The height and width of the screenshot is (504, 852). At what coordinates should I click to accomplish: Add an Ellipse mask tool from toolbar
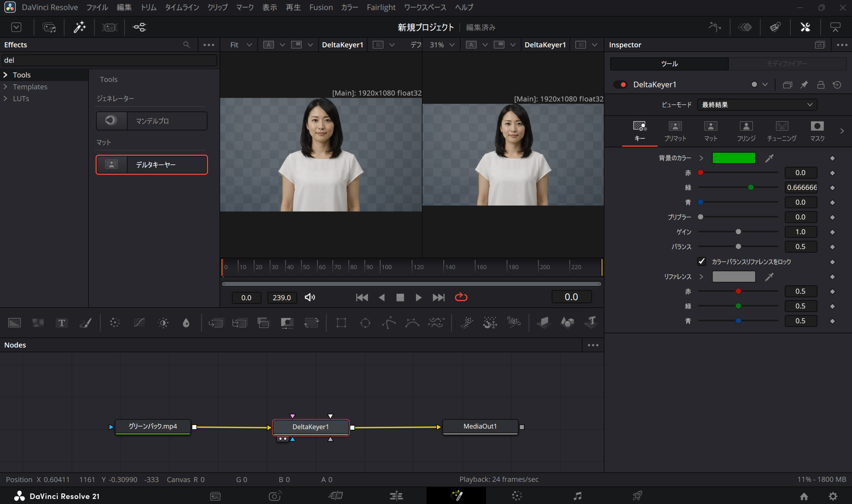coord(365,323)
